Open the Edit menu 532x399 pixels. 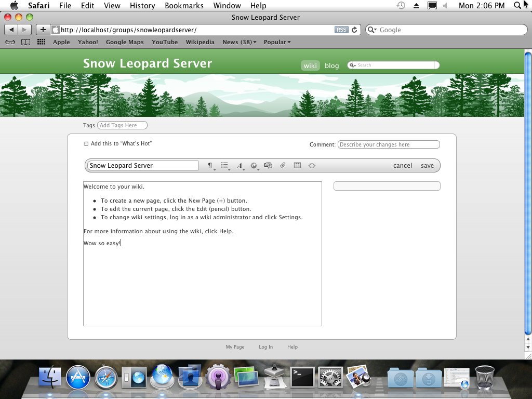click(87, 5)
